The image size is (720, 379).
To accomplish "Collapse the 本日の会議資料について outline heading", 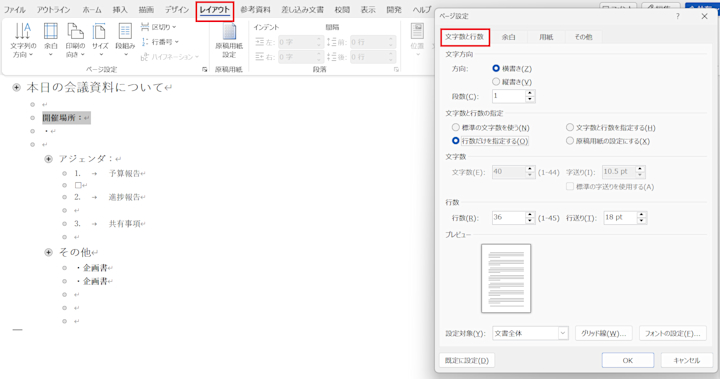I will coord(17,87).
